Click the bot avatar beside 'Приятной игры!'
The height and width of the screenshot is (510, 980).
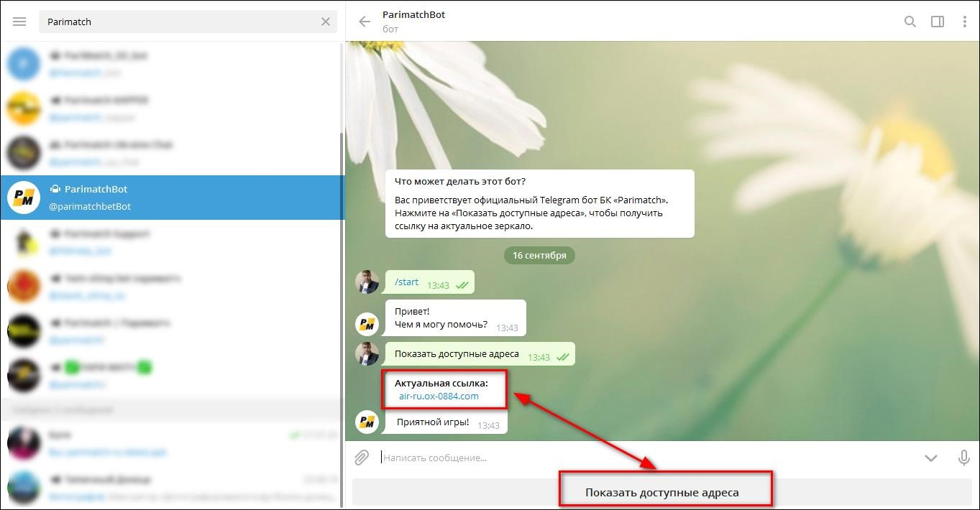point(367,422)
